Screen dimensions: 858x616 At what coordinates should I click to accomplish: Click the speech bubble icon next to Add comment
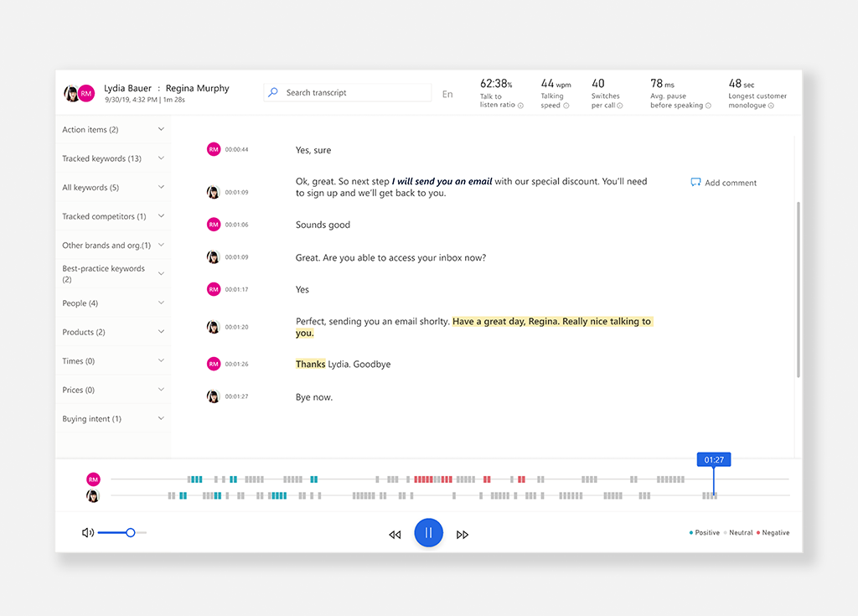coord(695,182)
